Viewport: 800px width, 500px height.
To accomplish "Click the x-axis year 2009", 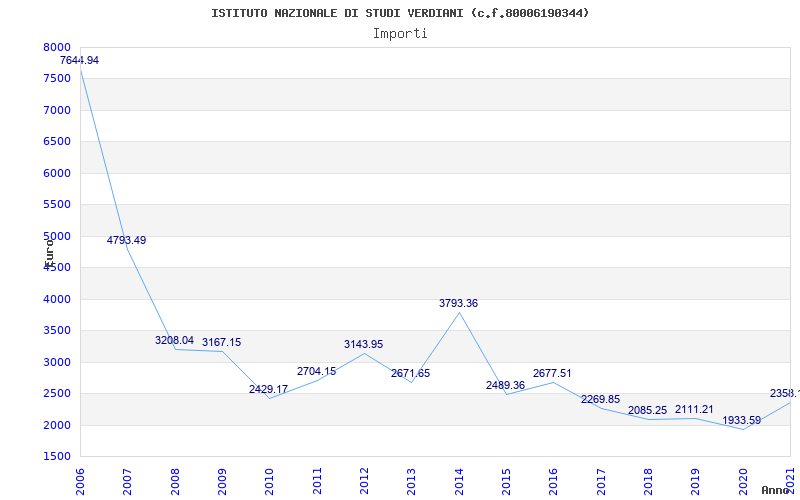I will coord(222,482).
